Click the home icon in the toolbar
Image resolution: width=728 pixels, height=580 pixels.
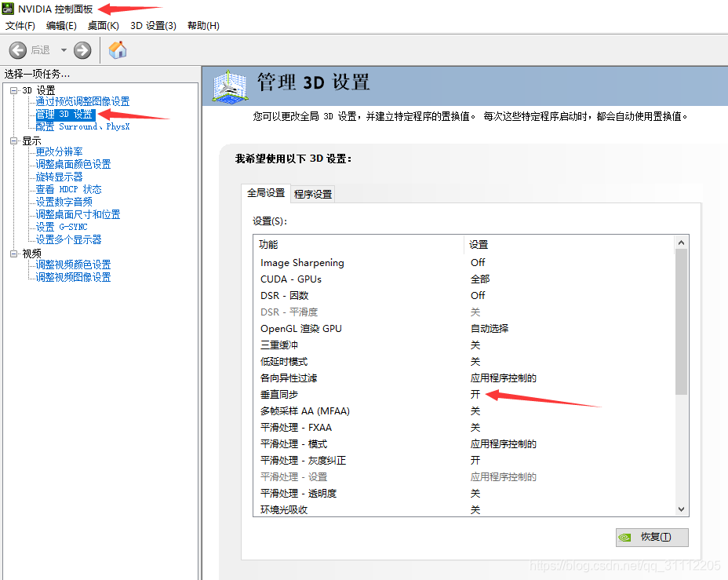click(118, 50)
